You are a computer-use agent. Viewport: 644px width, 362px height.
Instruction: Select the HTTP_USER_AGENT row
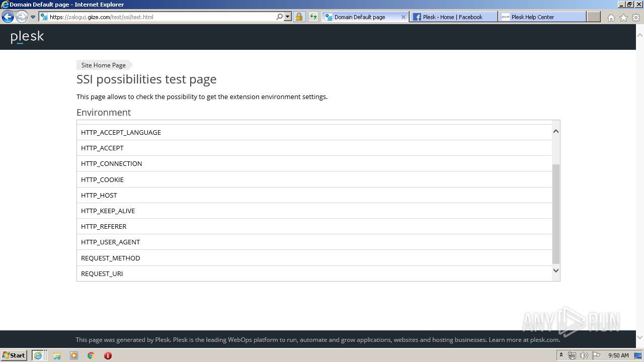(314, 242)
